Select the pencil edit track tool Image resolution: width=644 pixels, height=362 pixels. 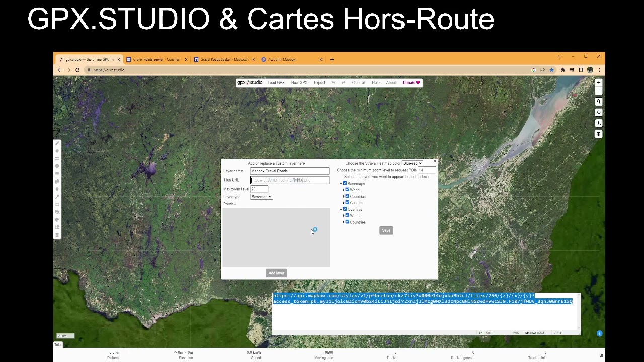(57, 143)
